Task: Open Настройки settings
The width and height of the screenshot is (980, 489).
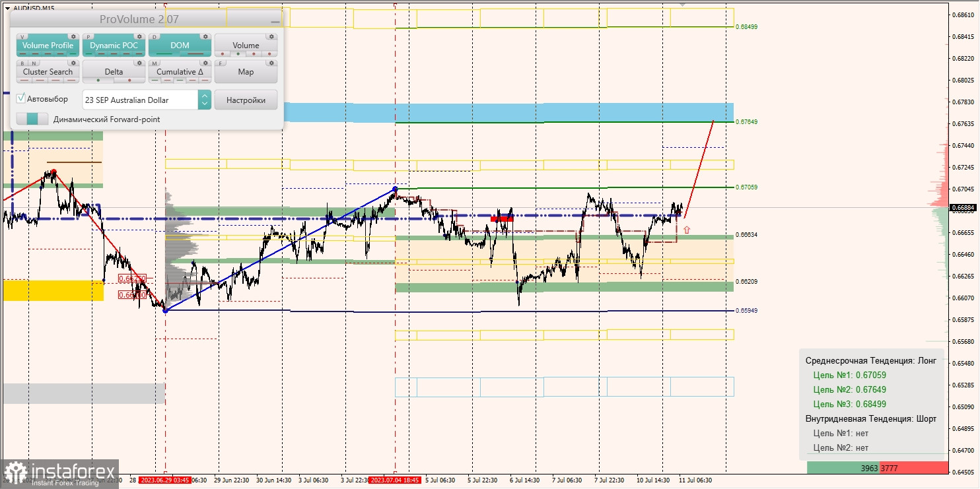Action: click(x=246, y=100)
